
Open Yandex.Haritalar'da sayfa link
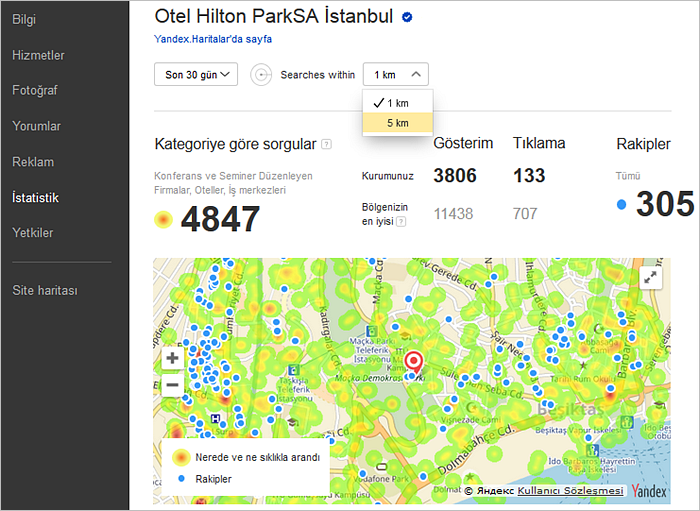[x=213, y=39]
